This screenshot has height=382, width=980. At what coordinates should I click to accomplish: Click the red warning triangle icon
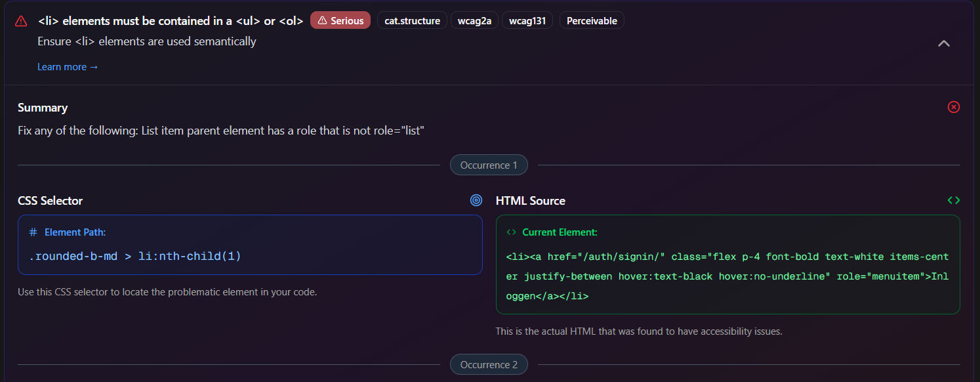pos(21,21)
